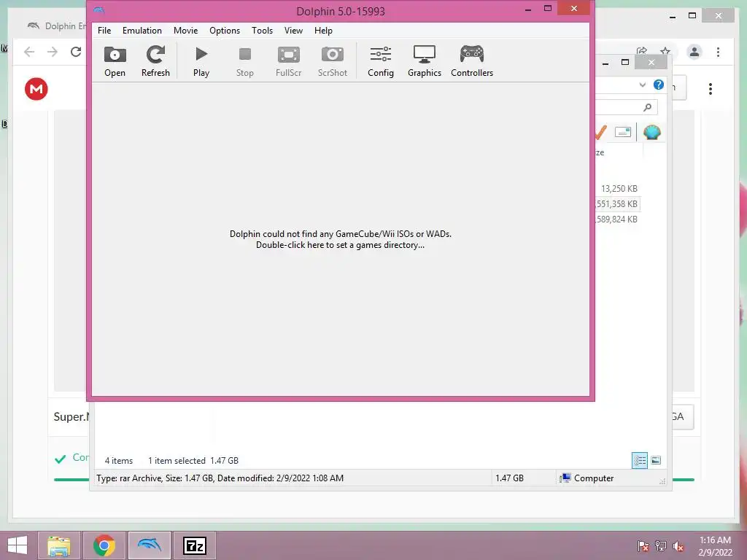
Task: Take a screenshot with ScrShot icon
Action: click(x=332, y=61)
